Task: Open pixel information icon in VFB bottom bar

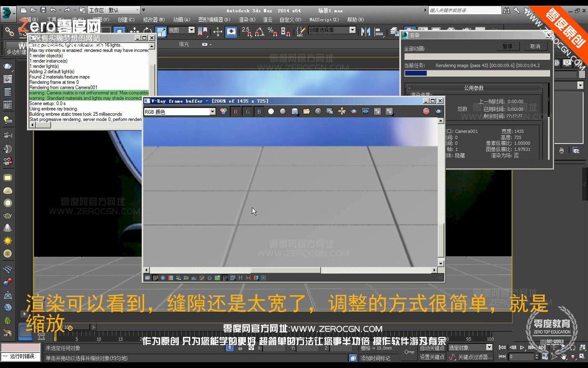Action: 163,278
